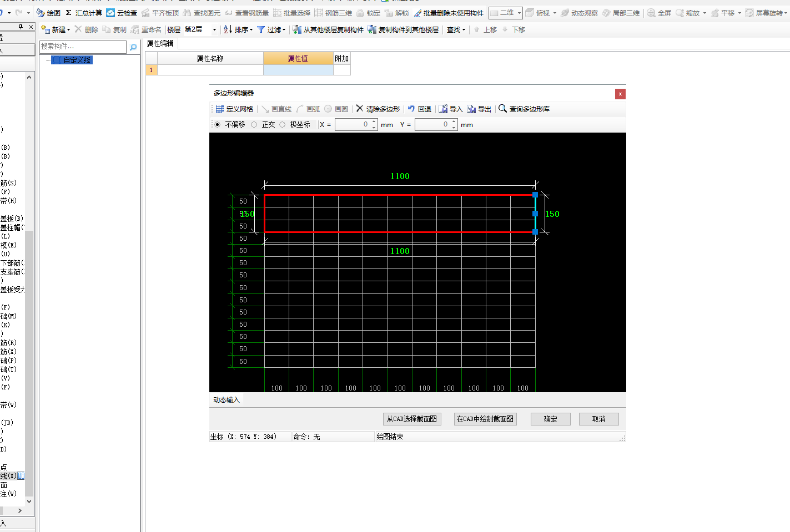Select 自定义线 tree item
The image size is (790, 532).
(72, 60)
